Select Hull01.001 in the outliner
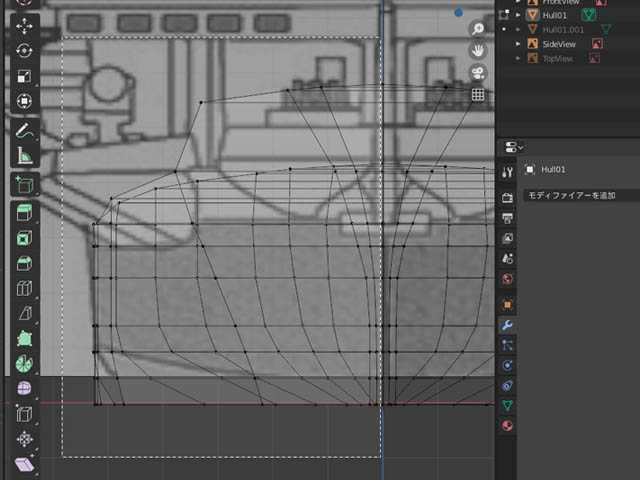This screenshot has width=640, height=480. tap(563, 30)
